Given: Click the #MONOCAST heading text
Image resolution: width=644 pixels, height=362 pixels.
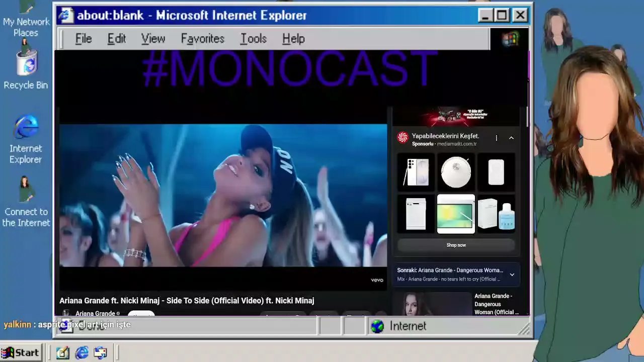Looking at the screenshot, I should coord(289,69).
